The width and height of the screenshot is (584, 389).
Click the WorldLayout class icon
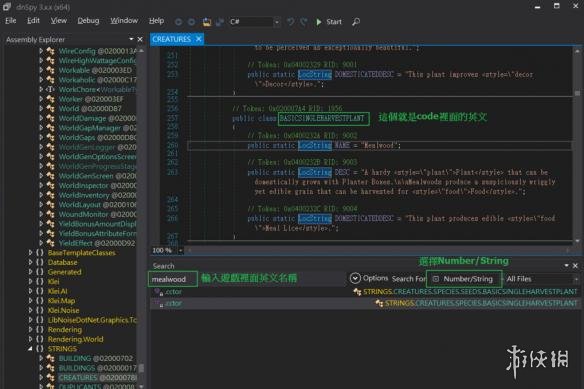(51, 205)
